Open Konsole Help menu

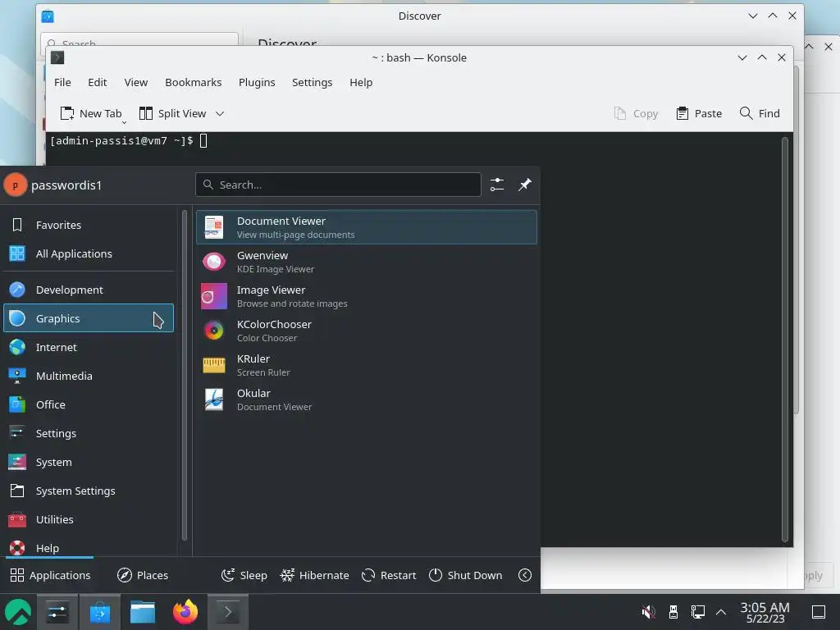click(361, 83)
